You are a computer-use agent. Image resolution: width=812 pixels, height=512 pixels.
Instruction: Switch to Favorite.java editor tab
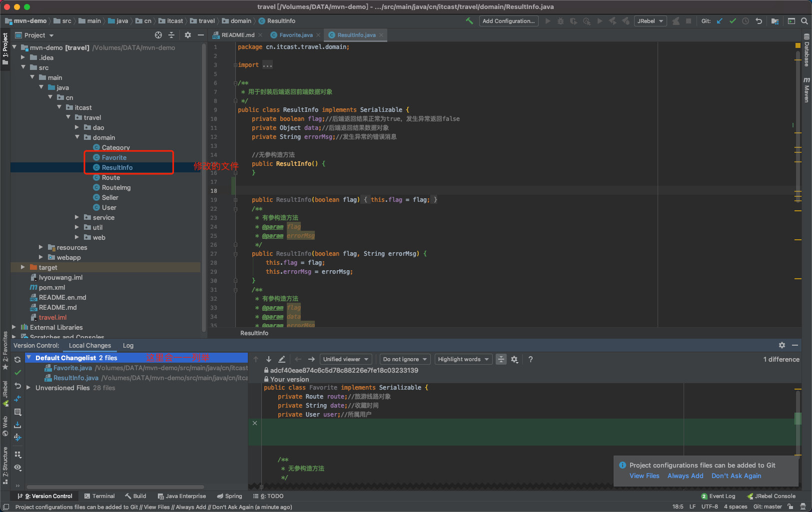pyautogui.click(x=295, y=35)
